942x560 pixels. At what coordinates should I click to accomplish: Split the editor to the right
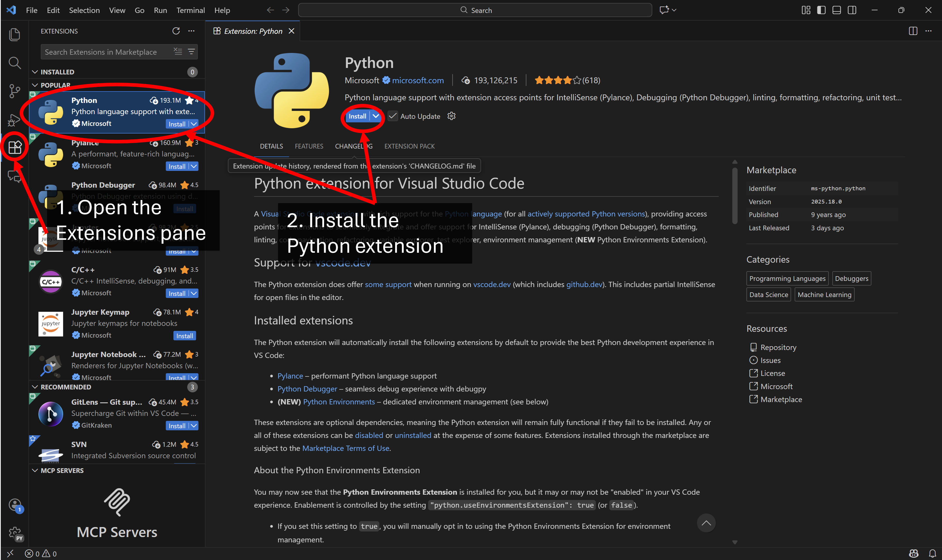click(x=913, y=31)
